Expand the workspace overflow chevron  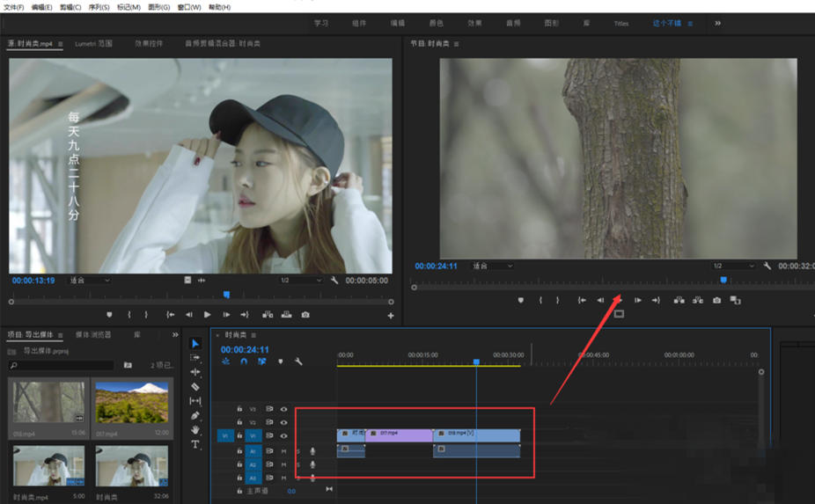[718, 23]
